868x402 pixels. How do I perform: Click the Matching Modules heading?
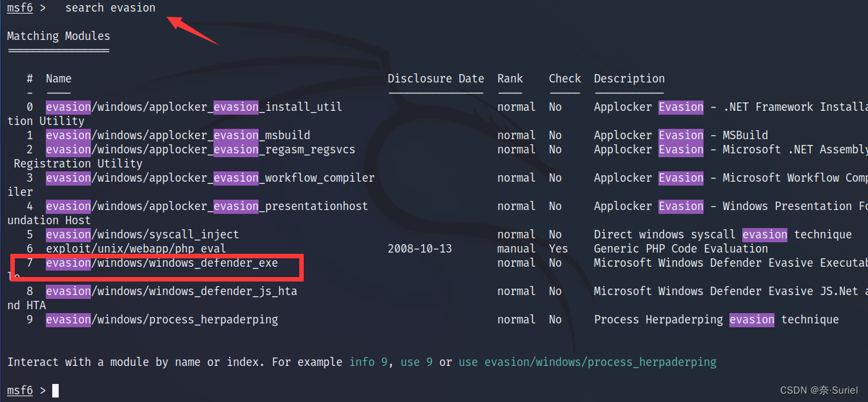tap(58, 35)
